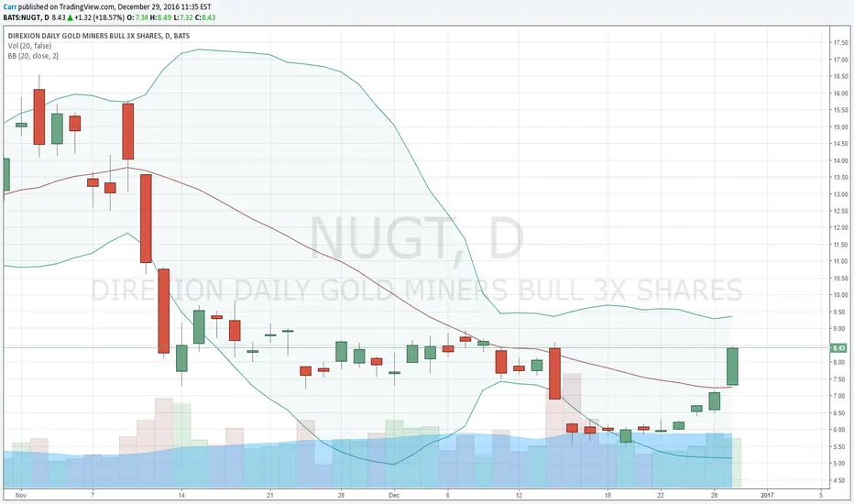The height and width of the screenshot is (504, 854).
Task: Click the '21' date axis label
Action: (270, 495)
